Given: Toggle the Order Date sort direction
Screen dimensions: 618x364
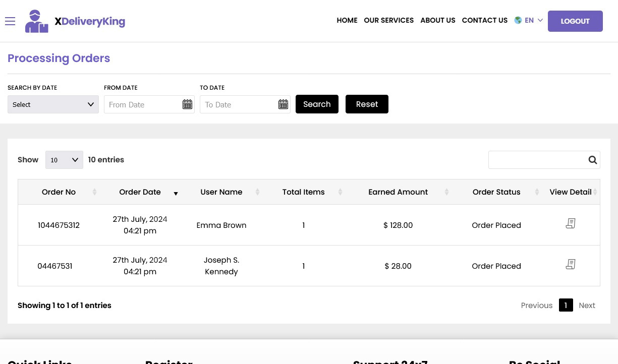Looking at the screenshot, I should pyautogui.click(x=176, y=194).
